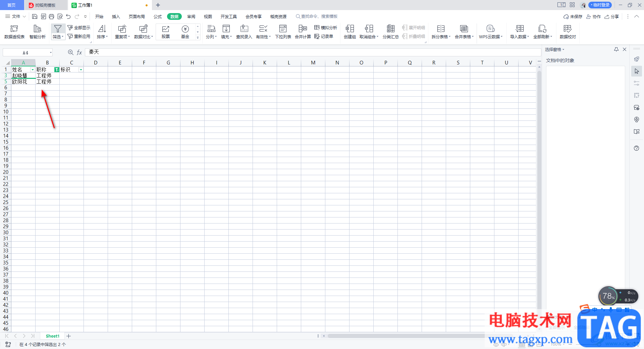Launch 智能分析 smart analysis
The image size is (644, 349).
(x=38, y=32)
